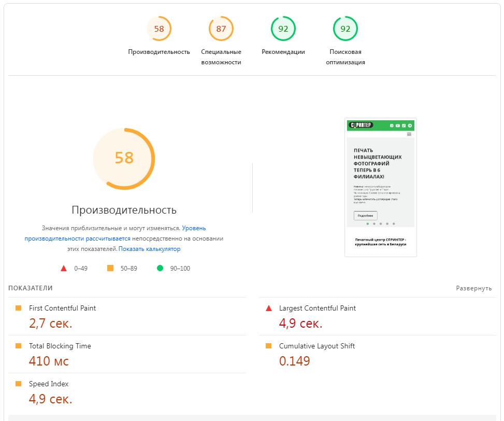Screen dimensions: 504x421
Task: Click the red triangle beside Largest Contentful Paint
Action: [269, 308]
